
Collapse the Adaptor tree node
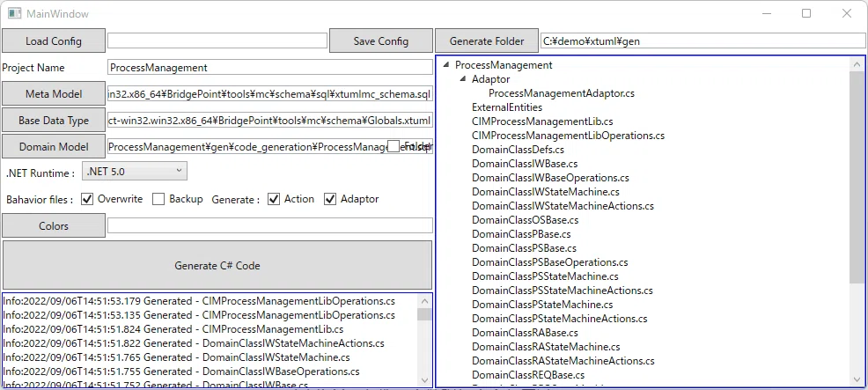(x=463, y=79)
